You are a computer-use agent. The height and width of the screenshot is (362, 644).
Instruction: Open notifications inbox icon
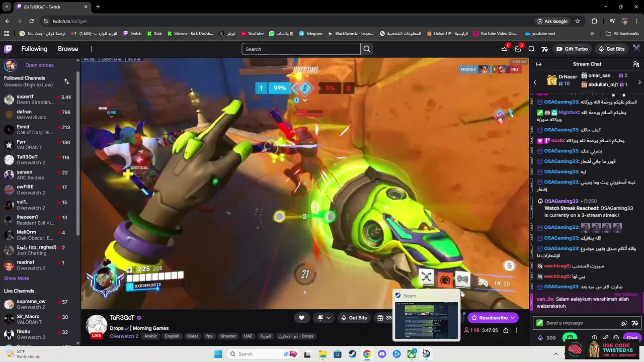pos(518,49)
